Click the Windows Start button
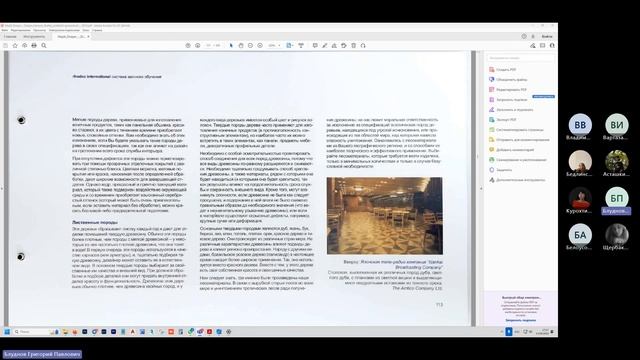640x360 pixels. point(7,332)
